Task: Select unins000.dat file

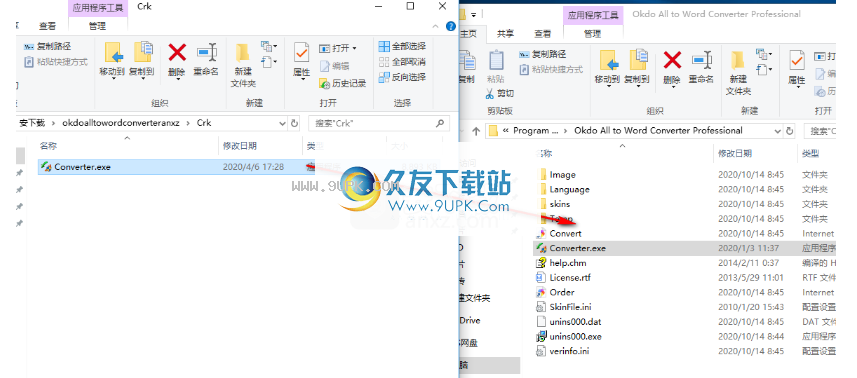Action: tap(569, 322)
